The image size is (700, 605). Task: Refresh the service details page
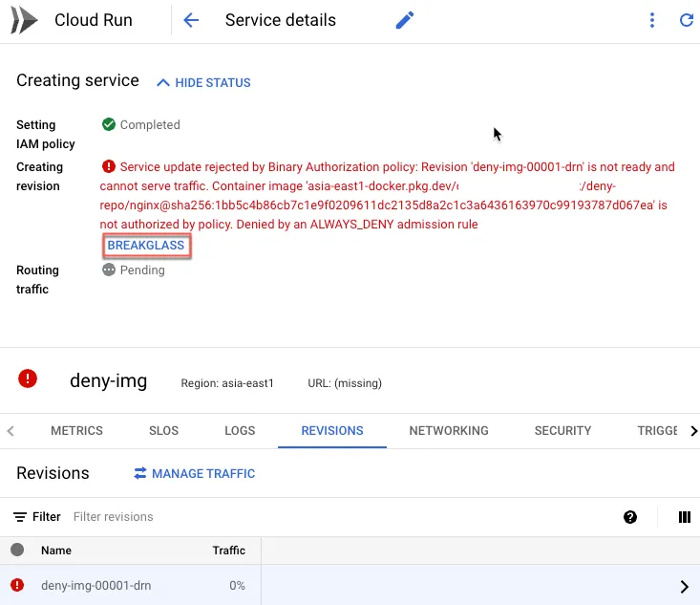pos(687,20)
